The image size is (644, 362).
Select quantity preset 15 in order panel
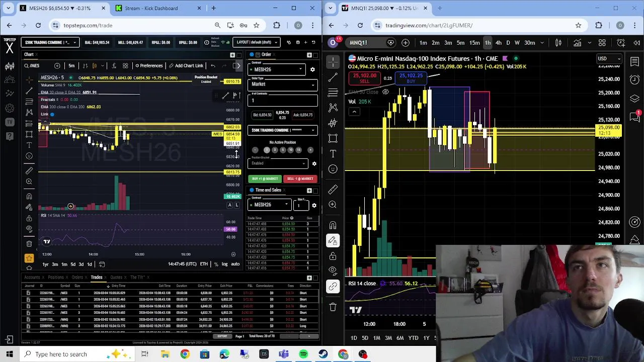(298, 150)
